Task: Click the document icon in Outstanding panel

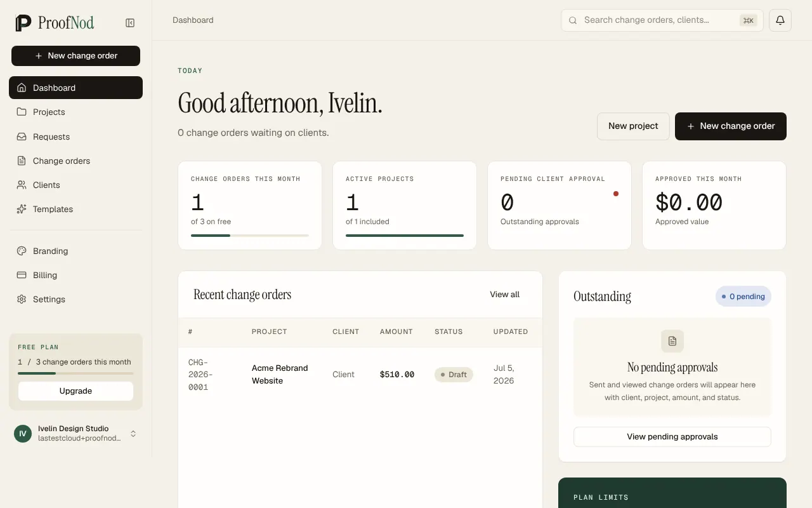Action: coord(672,341)
